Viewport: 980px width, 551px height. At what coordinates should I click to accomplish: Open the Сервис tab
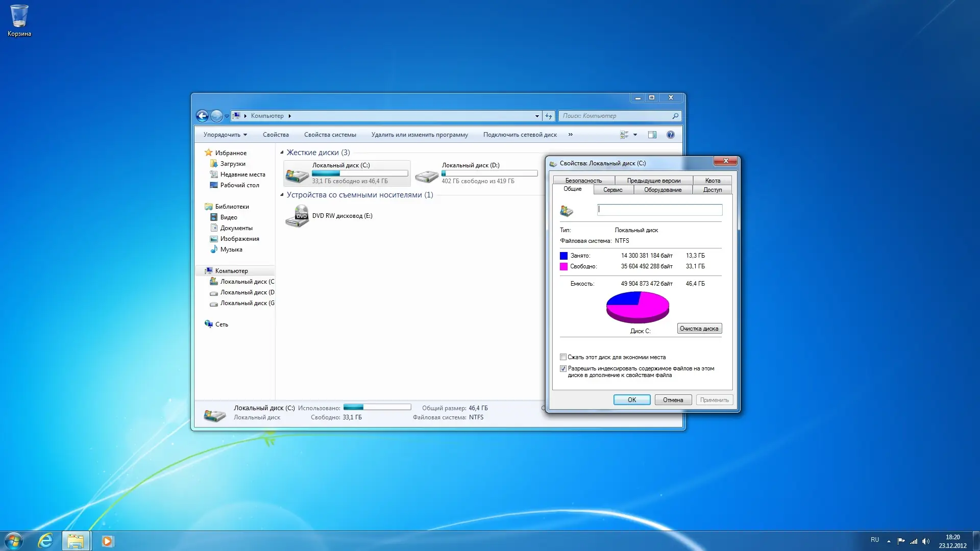click(612, 190)
